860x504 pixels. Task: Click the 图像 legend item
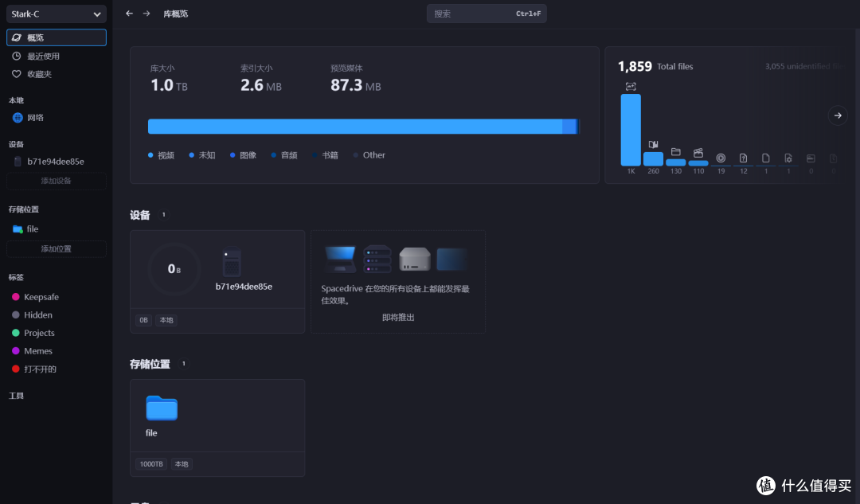pos(243,155)
